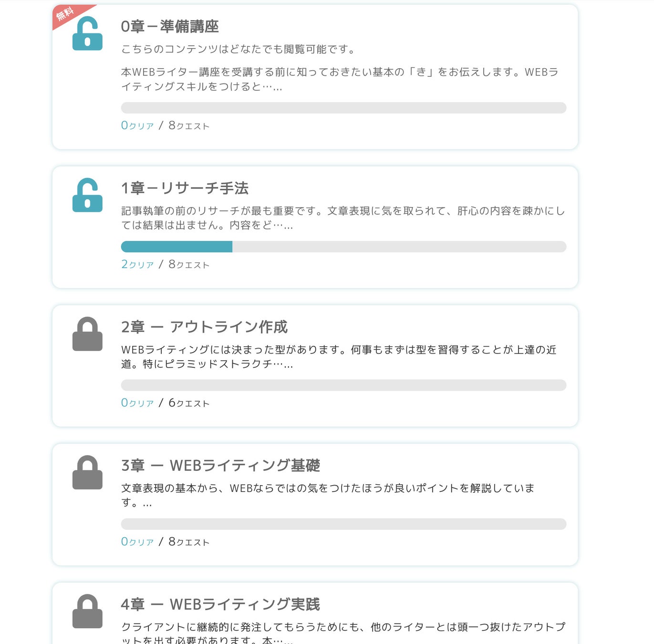Open the 1章－リサーチ手法 chapter title
Screen dimensions: 654x644
(185, 188)
